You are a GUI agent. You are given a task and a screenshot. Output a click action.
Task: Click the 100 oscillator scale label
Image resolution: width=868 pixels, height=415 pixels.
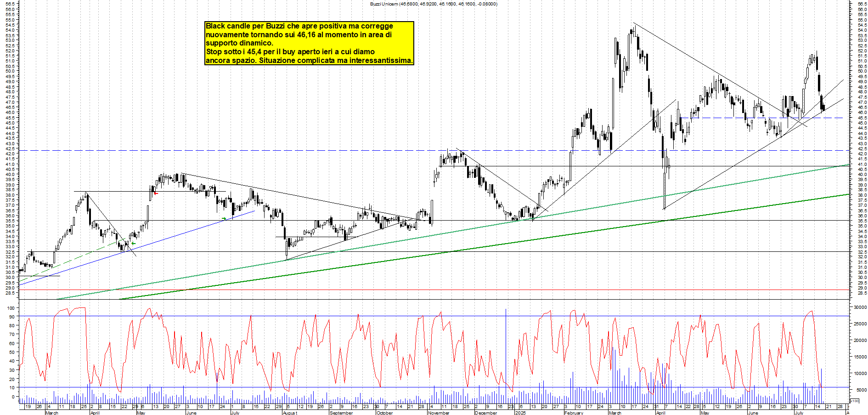click(11, 308)
